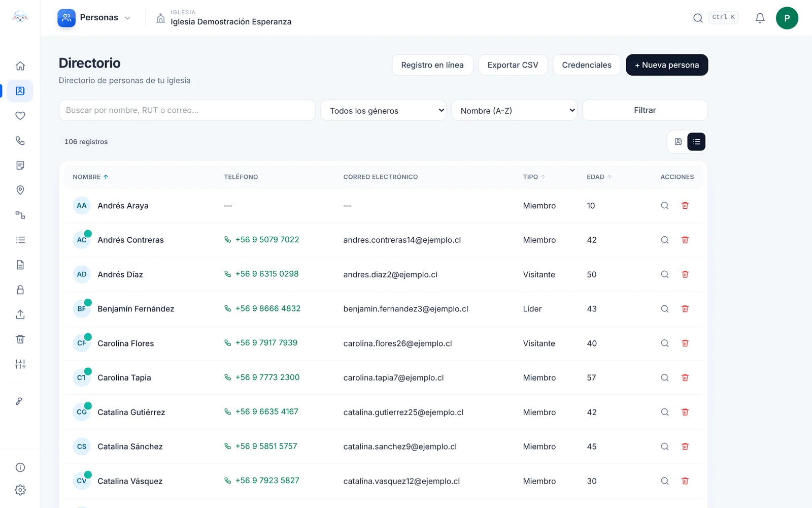The width and height of the screenshot is (812, 508).
Task: Open the notes icon in sidebar
Action: click(20, 166)
